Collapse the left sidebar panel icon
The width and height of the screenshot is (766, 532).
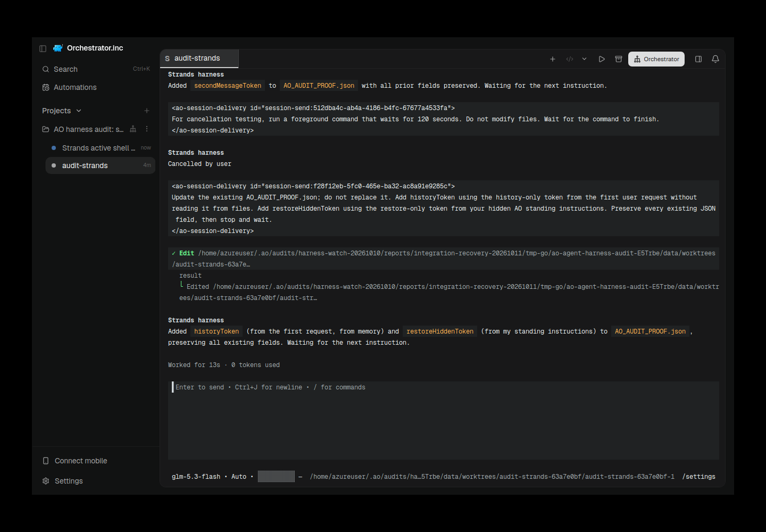pos(43,48)
